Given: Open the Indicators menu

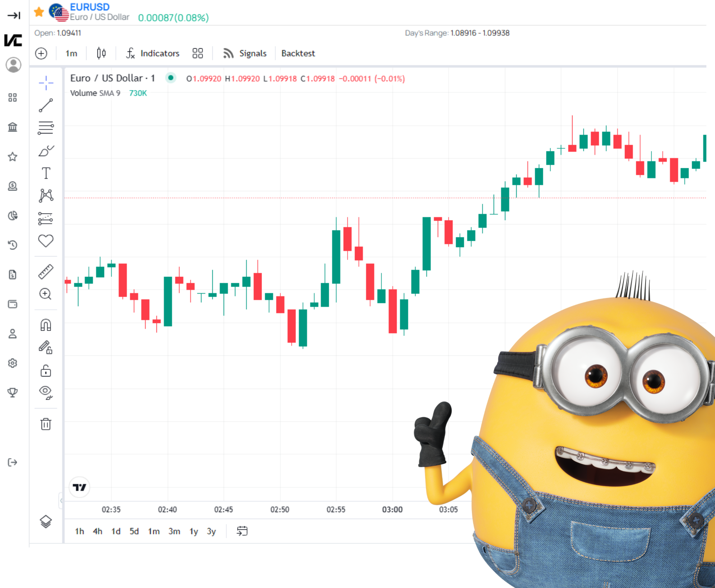Looking at the screenshot, I should (152, 53).
